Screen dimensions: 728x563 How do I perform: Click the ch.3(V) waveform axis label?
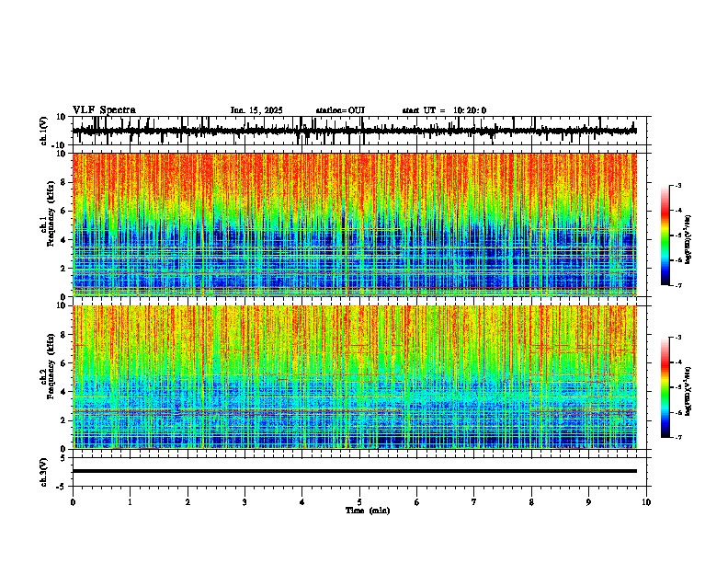pos(44,472)
